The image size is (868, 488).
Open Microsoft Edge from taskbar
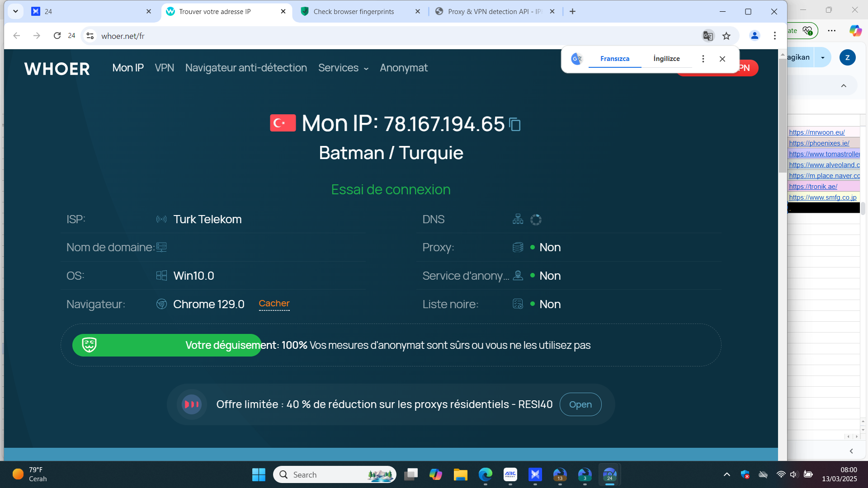pos(486,474)
